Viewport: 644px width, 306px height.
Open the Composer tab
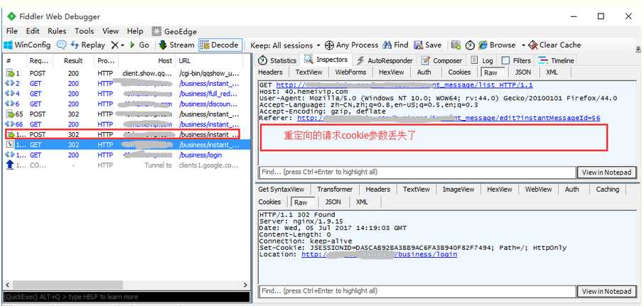click(x=442, y=60)
